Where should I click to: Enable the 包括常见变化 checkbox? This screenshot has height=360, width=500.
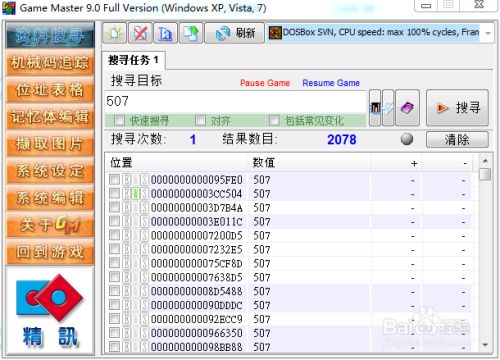pyautogui.click(x=274, y=120)
